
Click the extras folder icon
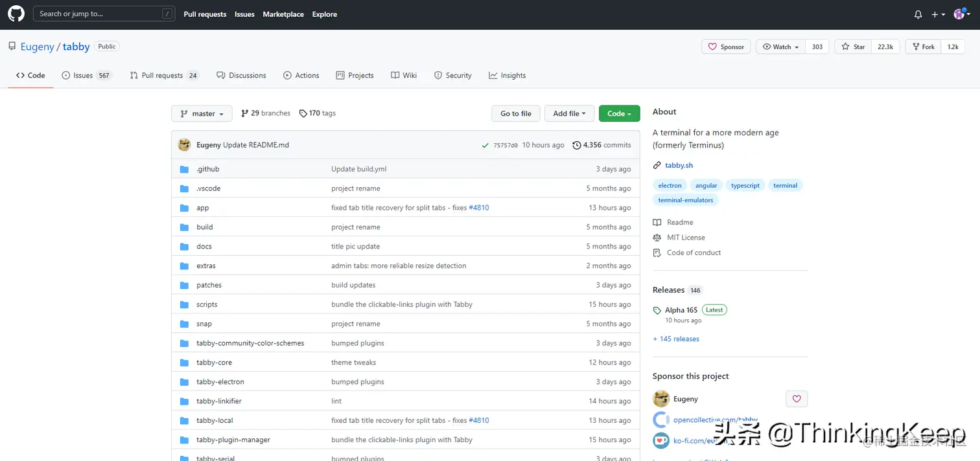(184, 266)
